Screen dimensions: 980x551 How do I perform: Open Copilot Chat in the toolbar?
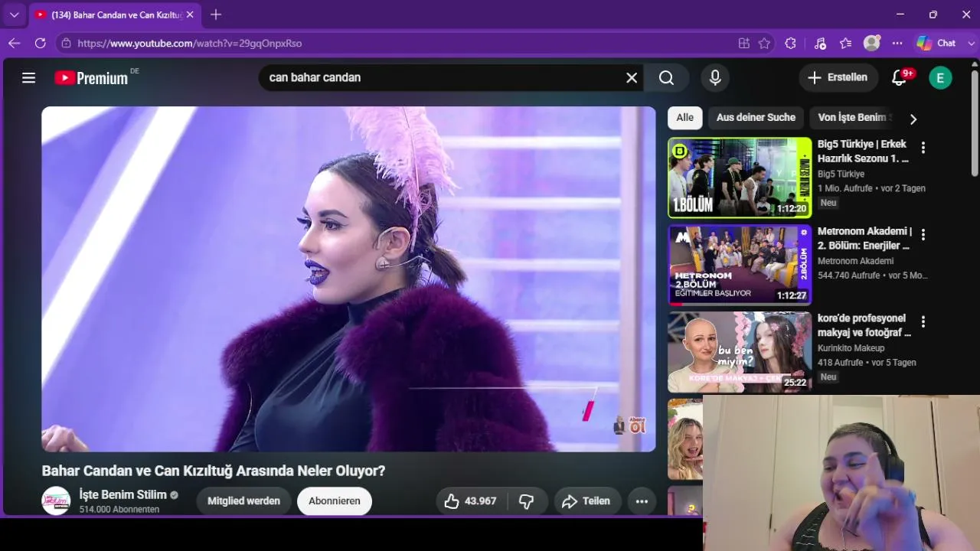coord(936,44)
